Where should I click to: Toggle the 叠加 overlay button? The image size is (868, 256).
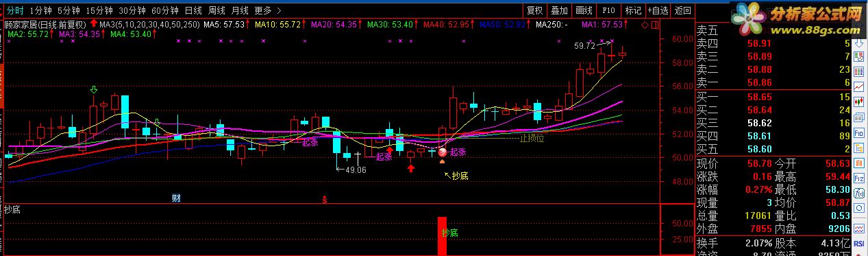point(559,10)
